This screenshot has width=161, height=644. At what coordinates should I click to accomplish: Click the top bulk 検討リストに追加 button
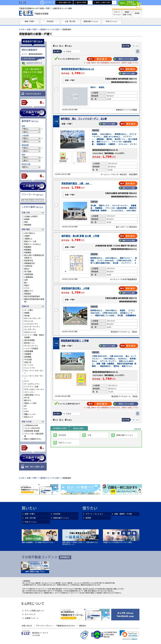tap(125, 59)
